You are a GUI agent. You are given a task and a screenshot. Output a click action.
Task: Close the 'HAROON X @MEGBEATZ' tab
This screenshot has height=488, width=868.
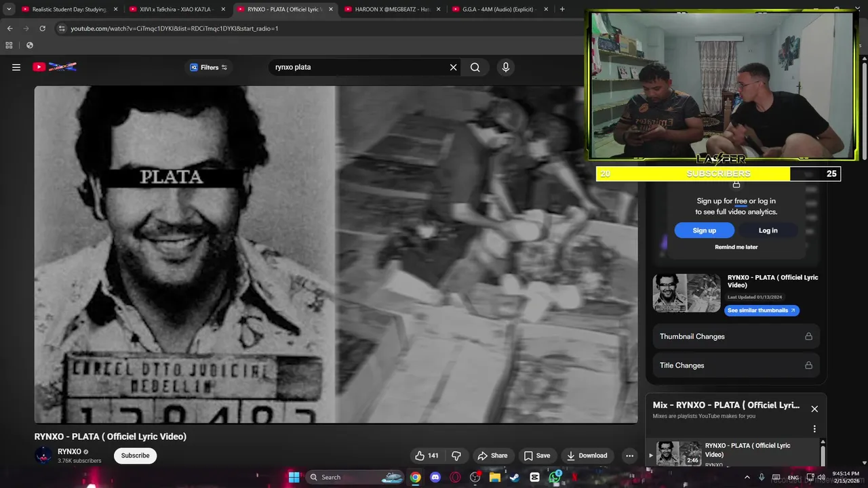pos(438,9)
